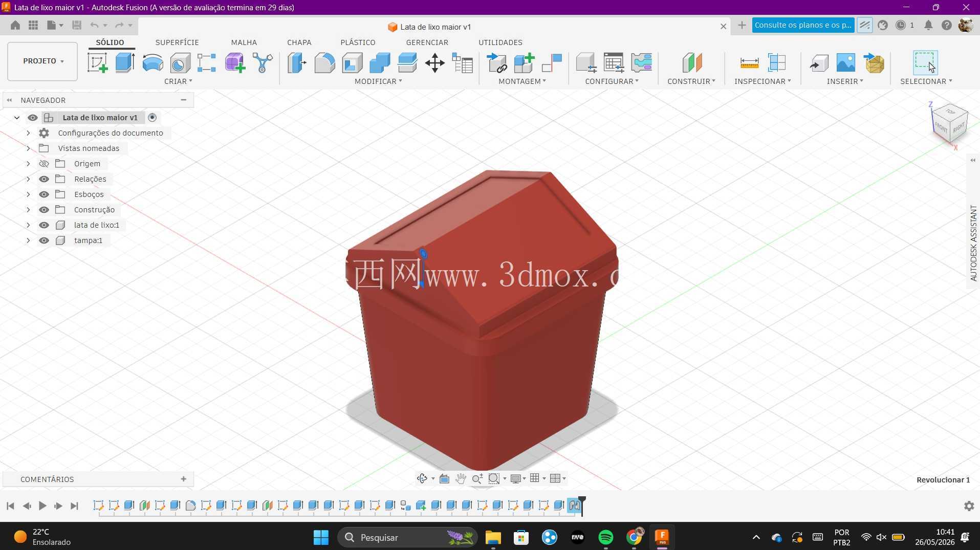The height and width of the screenshot is (550, 980).
Task: Open the CRIAR dropdown menu
Action: (178, 81)
